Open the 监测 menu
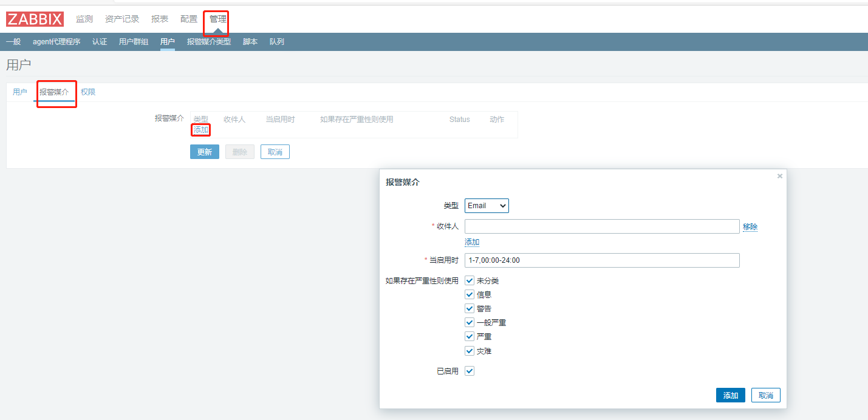The height and width of the screenshot is (420, 868). pos(84,19)
